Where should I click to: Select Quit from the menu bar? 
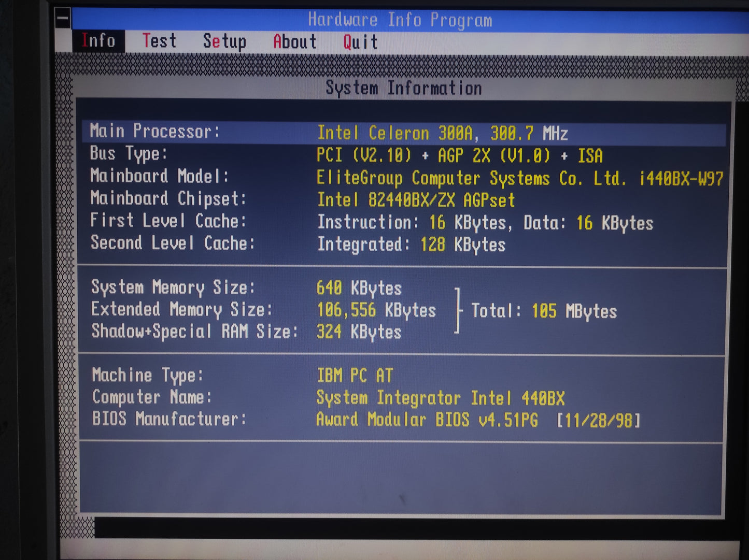tap(360, 42)
